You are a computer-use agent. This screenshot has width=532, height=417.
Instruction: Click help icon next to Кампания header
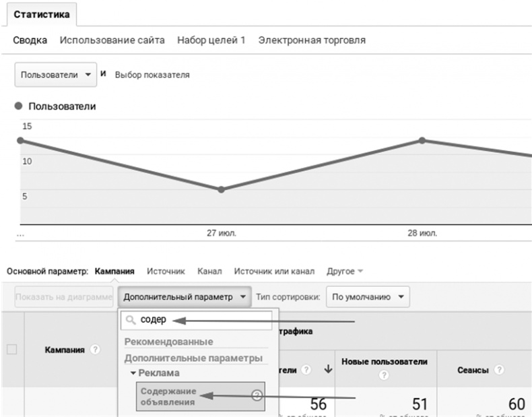point(96,350)
